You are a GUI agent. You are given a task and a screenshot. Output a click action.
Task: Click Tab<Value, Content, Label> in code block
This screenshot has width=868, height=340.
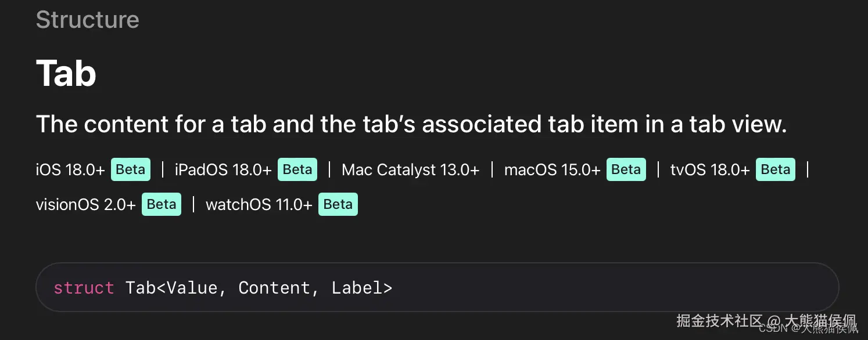pyautogui.click(x=259, y=288)
